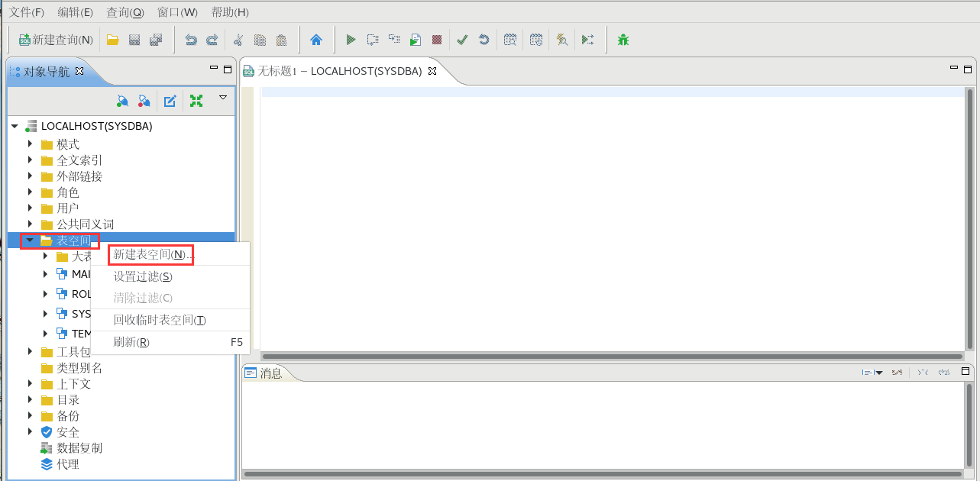Click the dark red stop icon

(437, 40)
